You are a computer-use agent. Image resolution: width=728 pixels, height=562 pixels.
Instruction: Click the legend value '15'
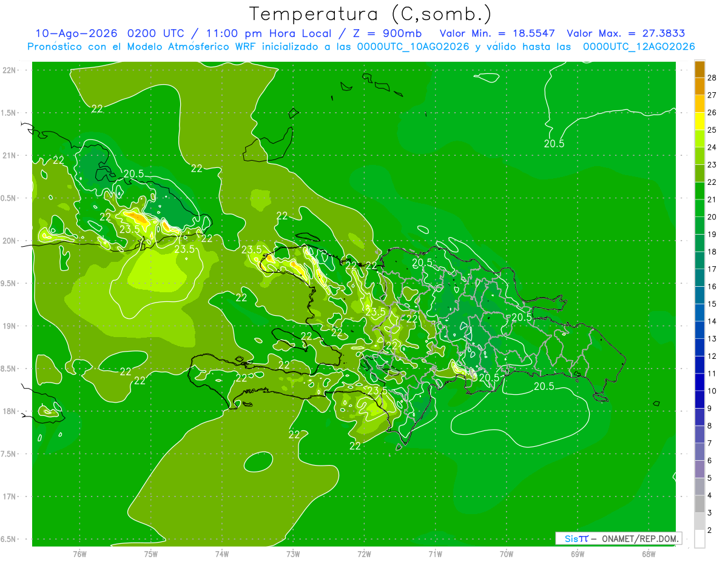[712, 304]
